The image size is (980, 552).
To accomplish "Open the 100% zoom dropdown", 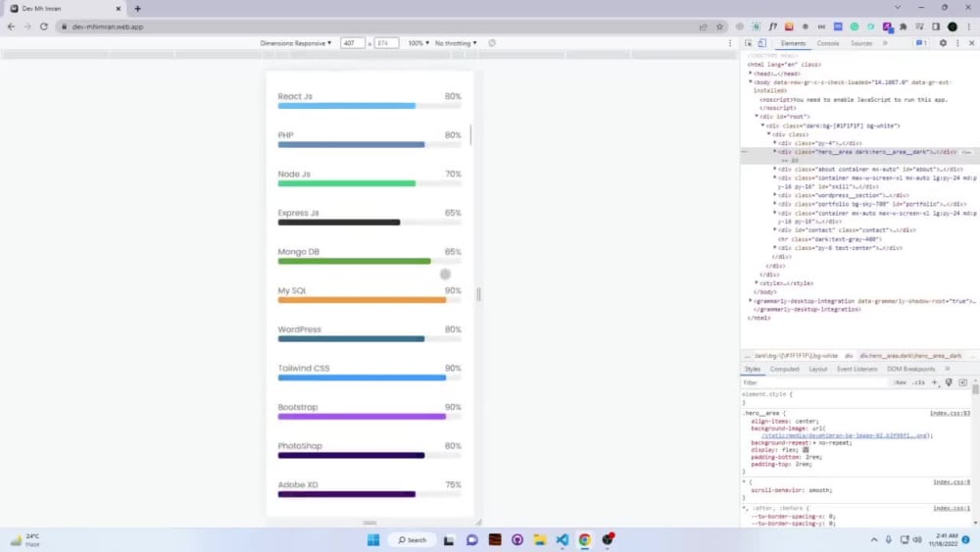I will [418, 43].
